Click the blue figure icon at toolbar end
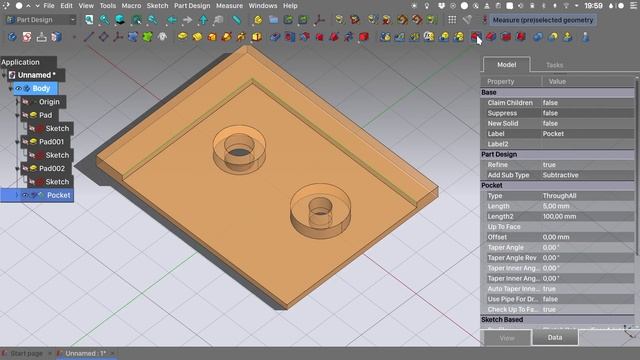This screenshot has width=640, height=360. click(585, 37)
